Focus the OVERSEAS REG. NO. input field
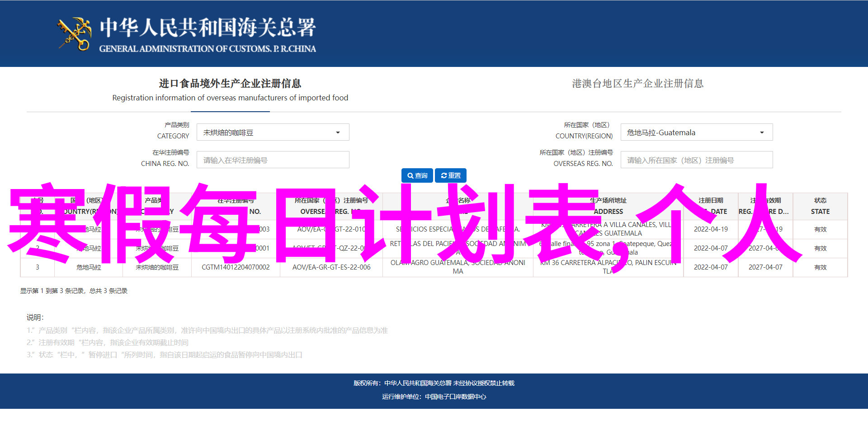 point(696,160)
